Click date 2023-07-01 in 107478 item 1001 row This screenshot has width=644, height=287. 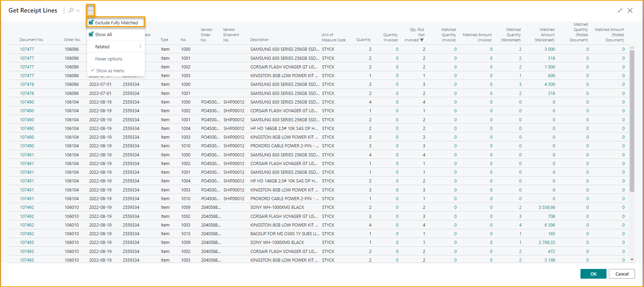click(x=100, y=93)
